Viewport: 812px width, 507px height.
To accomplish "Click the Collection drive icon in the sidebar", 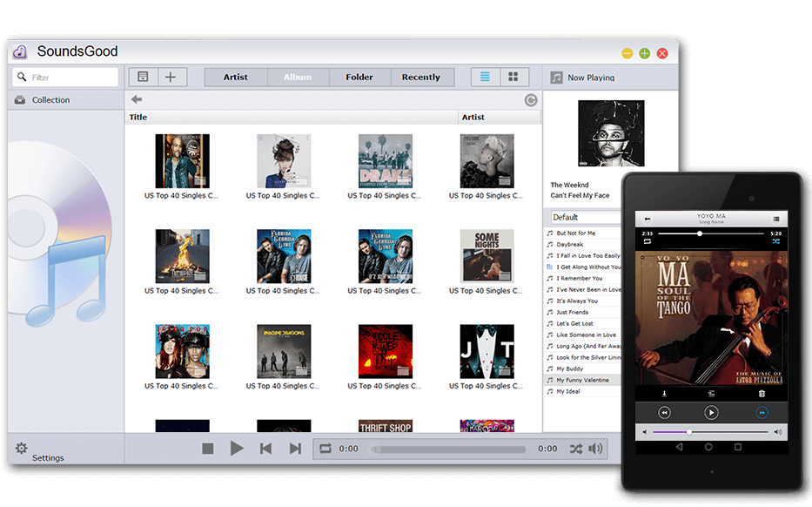I will [x=20, y=100].
